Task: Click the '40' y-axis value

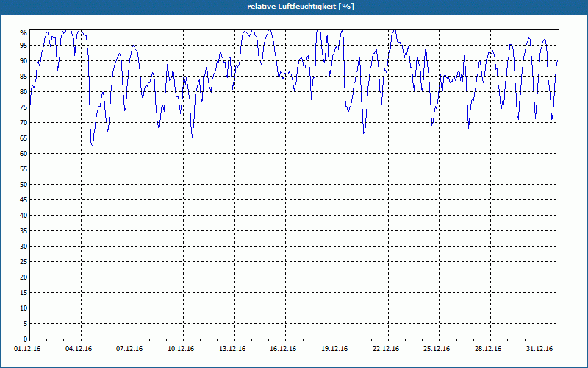Action: pos(24,215)
